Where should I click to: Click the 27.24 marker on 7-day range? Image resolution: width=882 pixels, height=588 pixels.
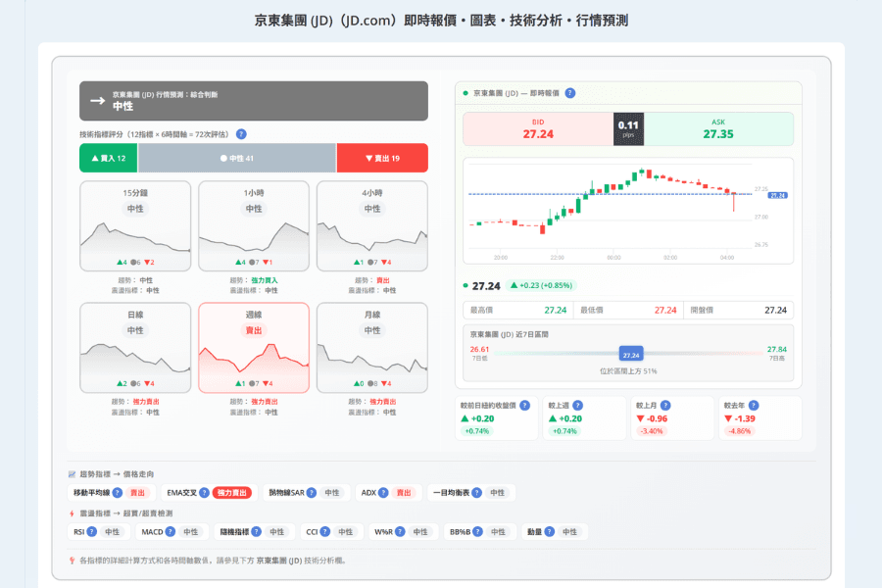coord(631,355)
